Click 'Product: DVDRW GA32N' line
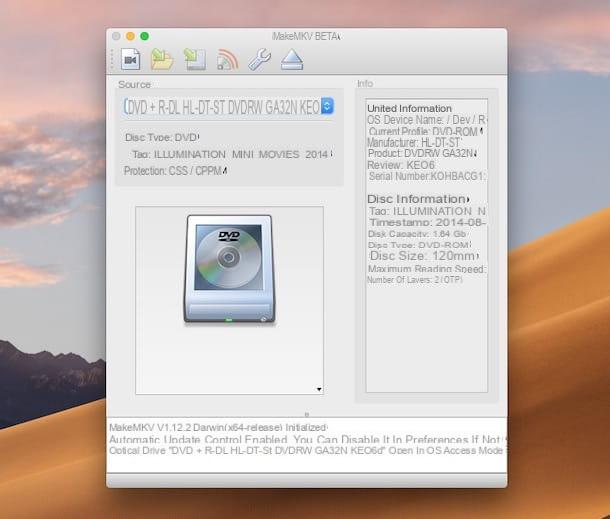 point(422,153)
